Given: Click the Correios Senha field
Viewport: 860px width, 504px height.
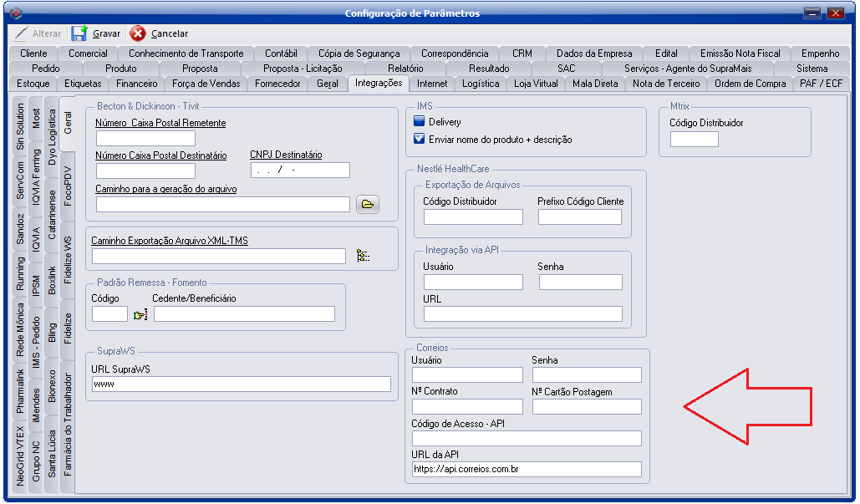Looking at the screenshot, I should point(587,375).
